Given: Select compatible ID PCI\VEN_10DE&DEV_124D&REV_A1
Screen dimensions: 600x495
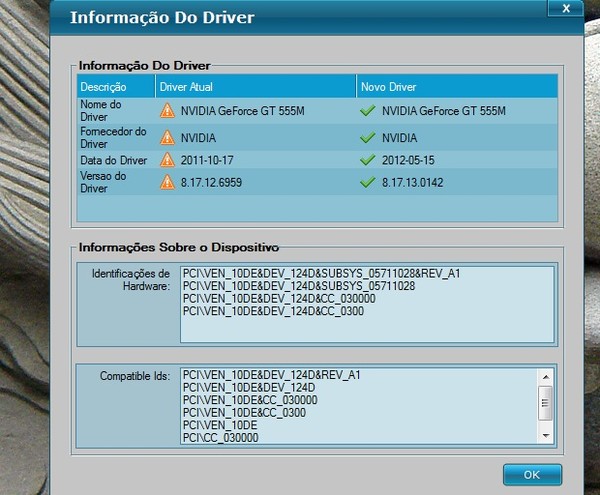Looking at the screenshot, I should pos(271,375).
